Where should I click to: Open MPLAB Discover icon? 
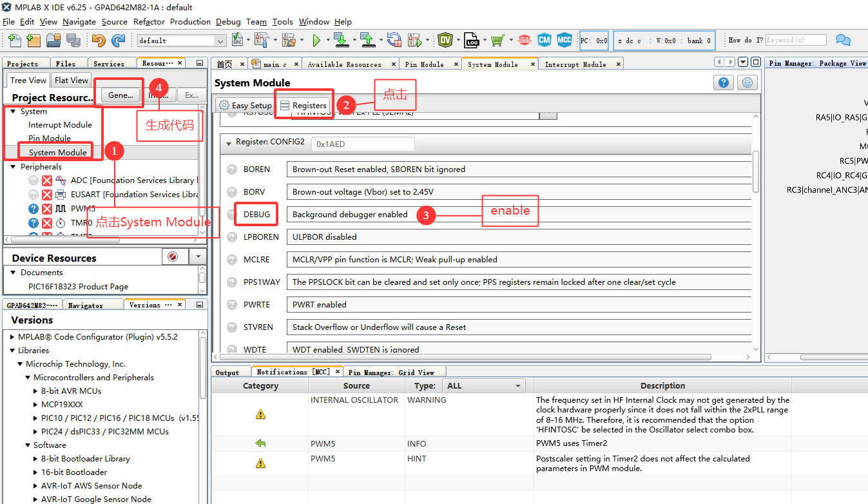525,40
